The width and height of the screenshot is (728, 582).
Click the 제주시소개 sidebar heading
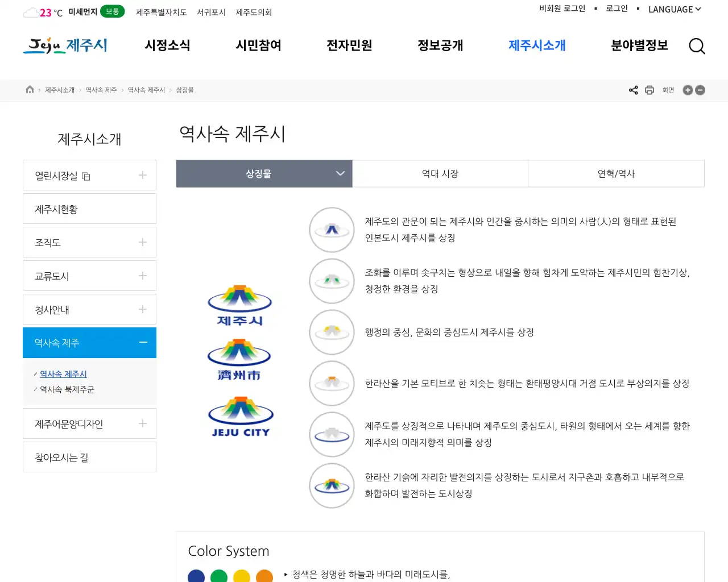(89, 139)
